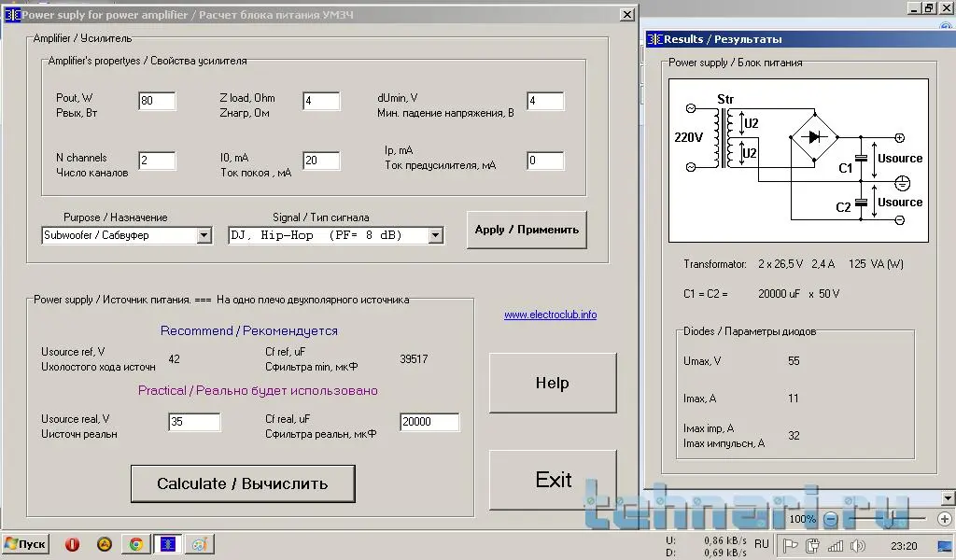Image resolution: width=956 pixels, height=560 pixels.
Task: Click the zoom slider in background window
Action: pos(890,519)
